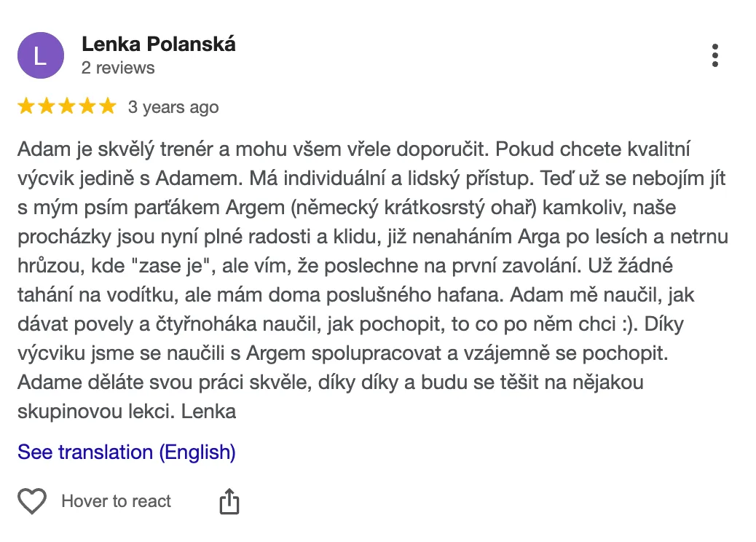Open the three-dot review options menu
Viewport: 756px width, 542px height.
(x=715, y=55)
